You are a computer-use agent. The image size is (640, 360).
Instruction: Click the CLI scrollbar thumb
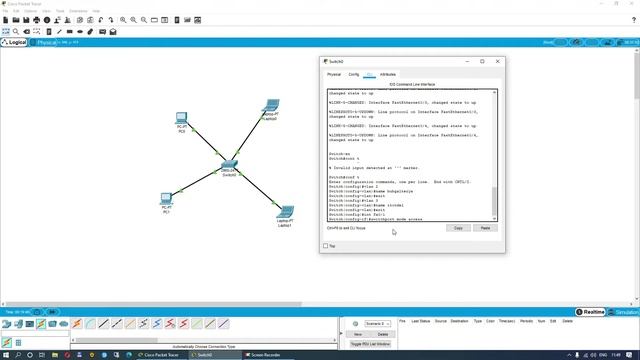[x=494, y=201]
